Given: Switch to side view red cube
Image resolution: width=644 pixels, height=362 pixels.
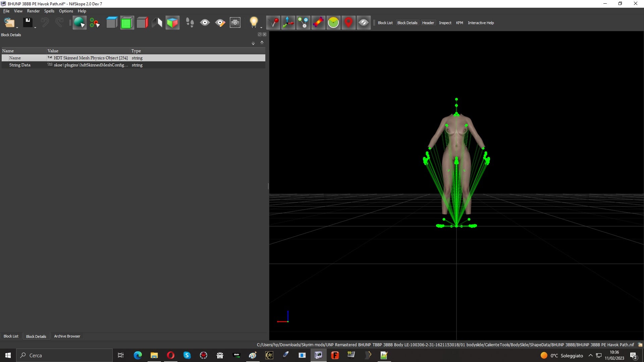Looking at the screenshot, I should tap(142, 23).
